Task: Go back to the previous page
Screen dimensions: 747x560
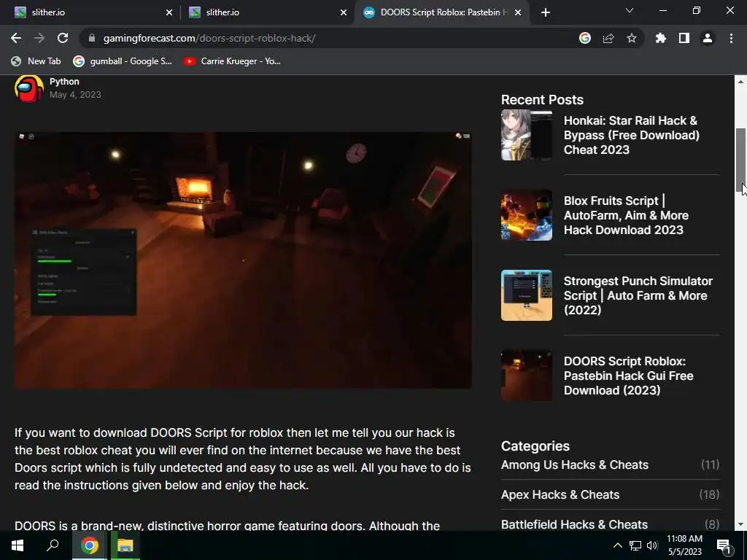Action: 16,38
